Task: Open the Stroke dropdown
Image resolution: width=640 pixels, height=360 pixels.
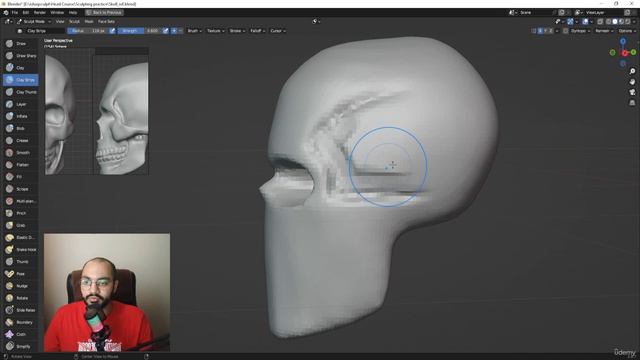Action: [x=237, y=31]
